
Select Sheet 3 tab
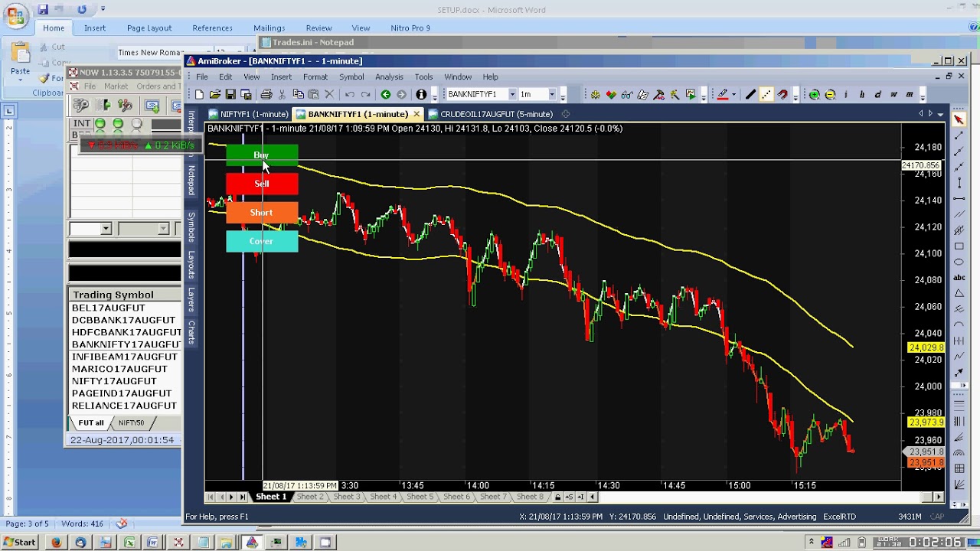click(x=346, y=497)
